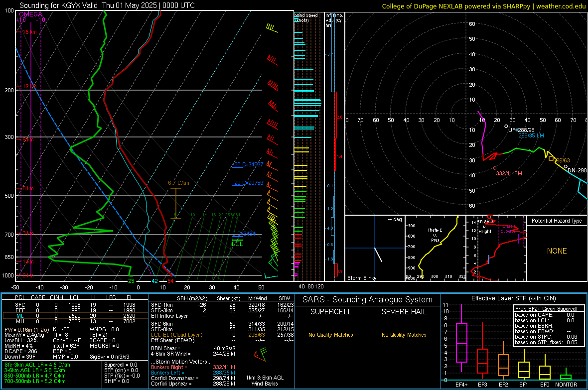588x390 pixels.
Task: Click the K = -63 index value
Action: [61, 329]
